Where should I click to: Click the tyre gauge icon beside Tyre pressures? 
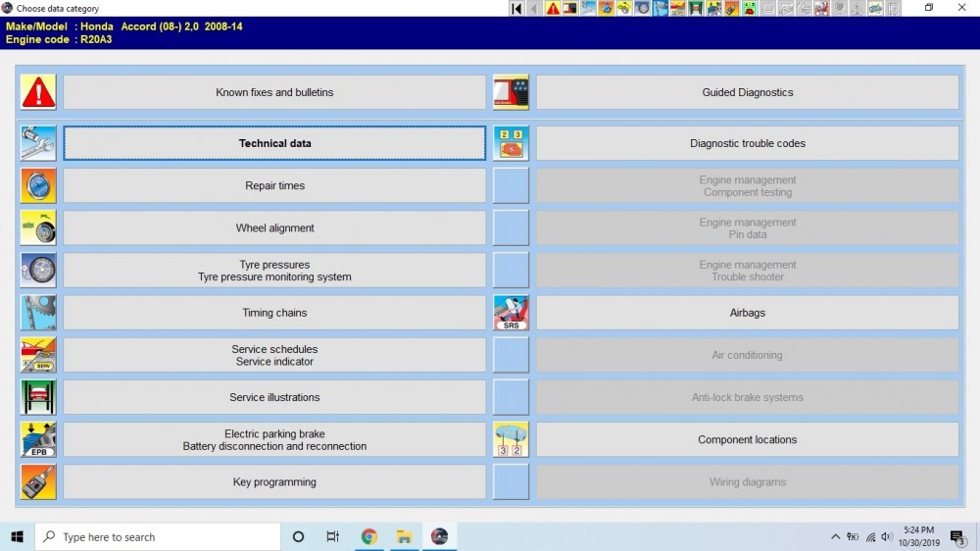click(x=38, y=271)
